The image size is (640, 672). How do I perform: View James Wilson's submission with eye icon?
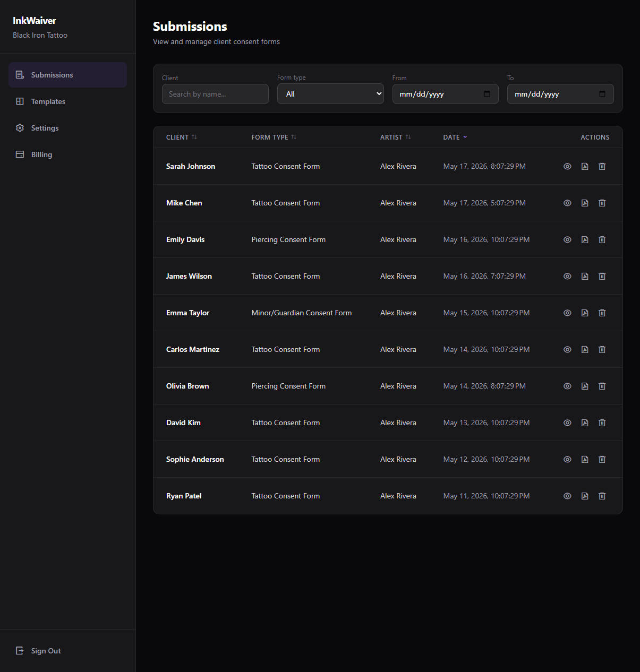pyautogui.click(x=567, y=276)
